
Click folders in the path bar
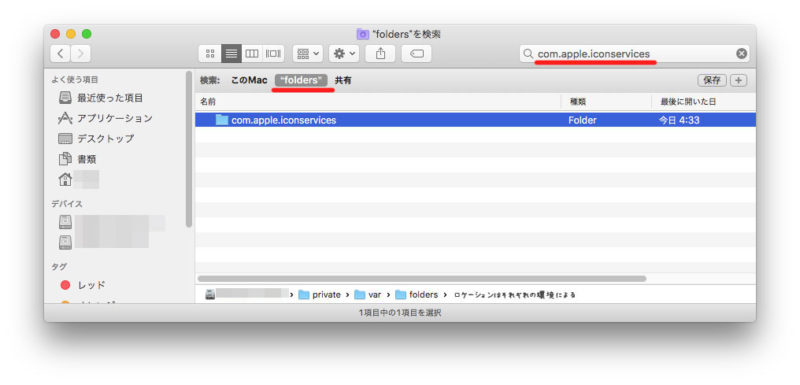pyautogui.click(x=417, y=295)
